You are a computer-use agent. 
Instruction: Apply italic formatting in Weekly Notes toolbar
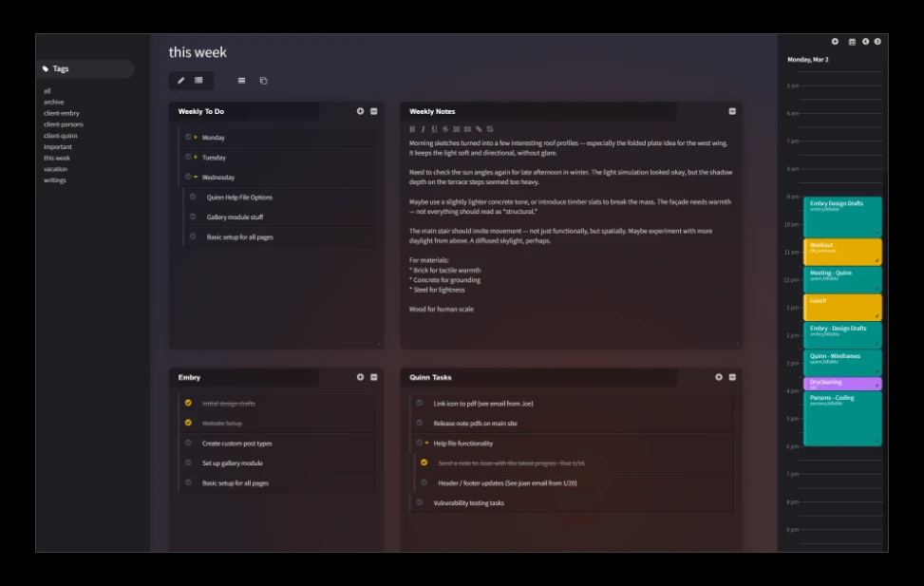pos(424,128)
